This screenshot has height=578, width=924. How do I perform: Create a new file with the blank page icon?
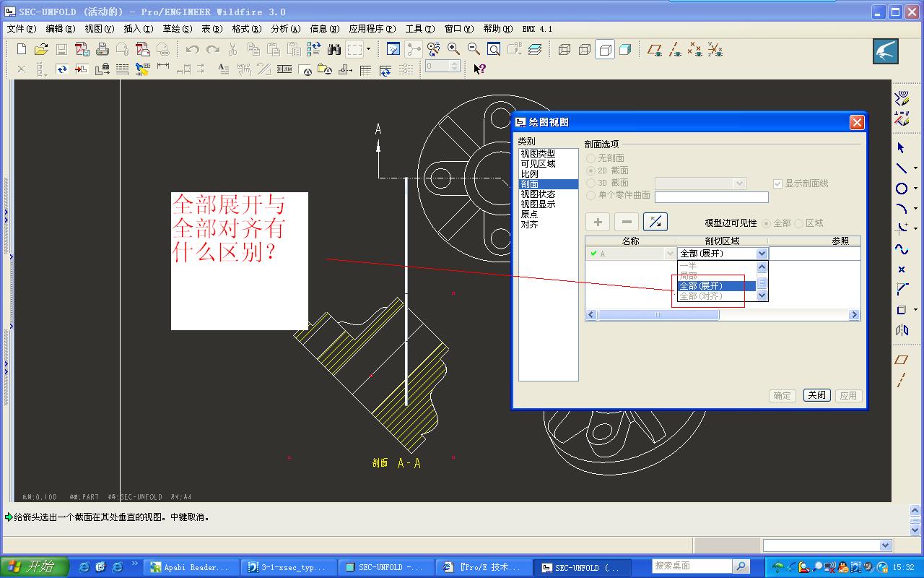pos(22,49)
